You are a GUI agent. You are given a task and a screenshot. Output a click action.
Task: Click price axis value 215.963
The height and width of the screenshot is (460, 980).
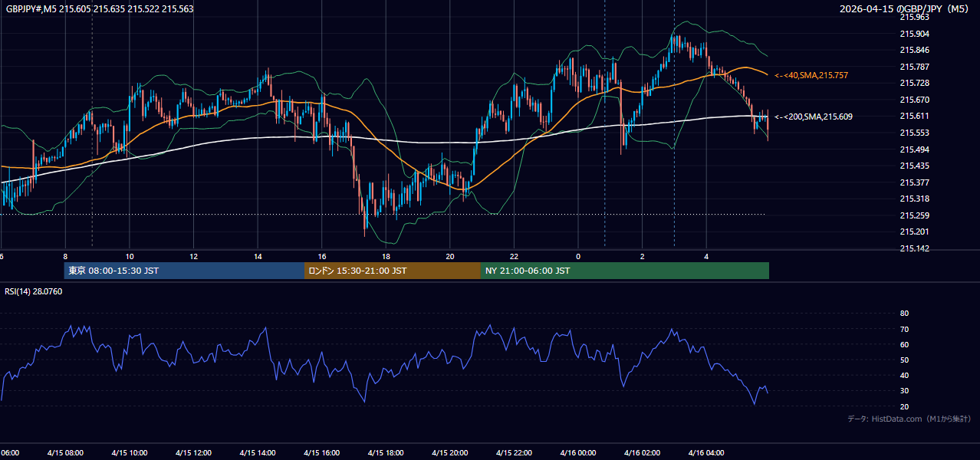click(x=914, y=17)
